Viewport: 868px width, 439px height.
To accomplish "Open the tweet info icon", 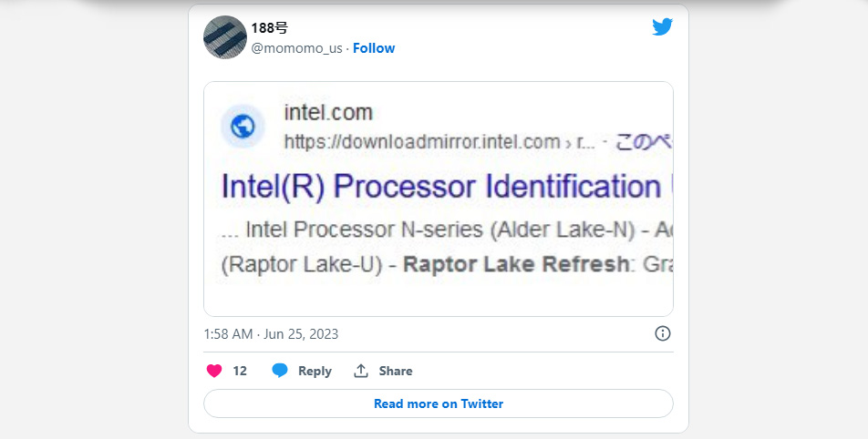I will [x=663, y=333].
